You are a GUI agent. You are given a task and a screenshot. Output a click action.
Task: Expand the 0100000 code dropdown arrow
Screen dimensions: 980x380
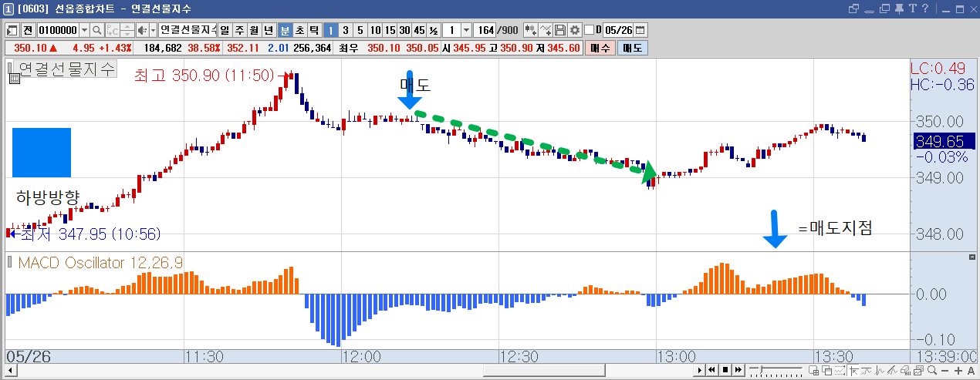point(84,30)
